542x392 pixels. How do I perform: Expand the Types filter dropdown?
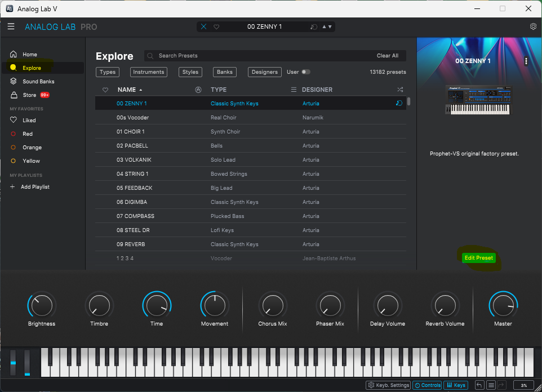tap(108, 72)
